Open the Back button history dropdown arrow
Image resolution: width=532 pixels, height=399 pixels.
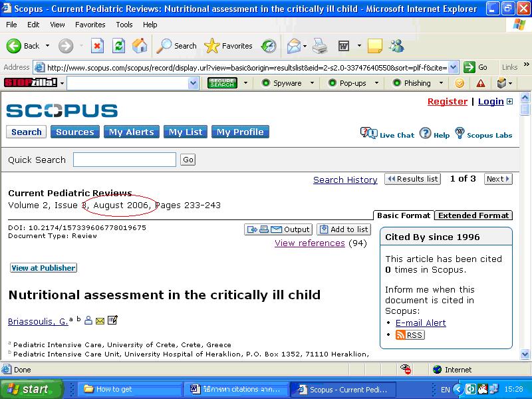pos(47,46)
